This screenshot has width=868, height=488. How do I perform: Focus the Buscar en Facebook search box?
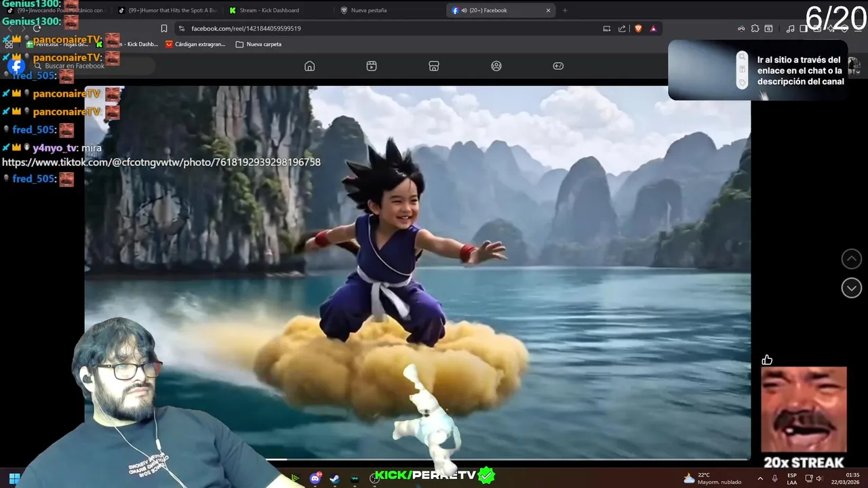tap(92, 66)
